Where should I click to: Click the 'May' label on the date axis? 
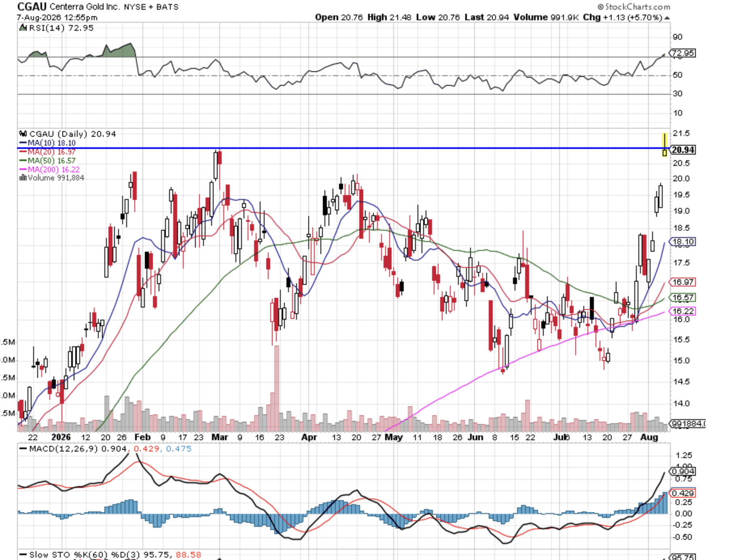394,437
